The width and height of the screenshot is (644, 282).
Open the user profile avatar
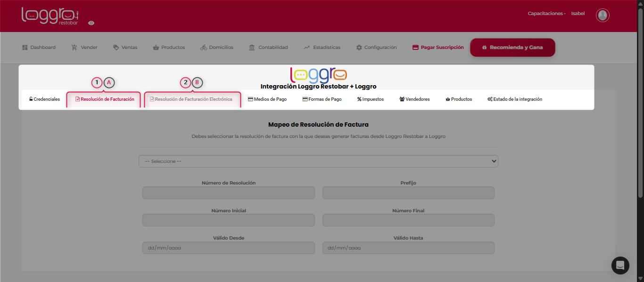click(603, 15)
